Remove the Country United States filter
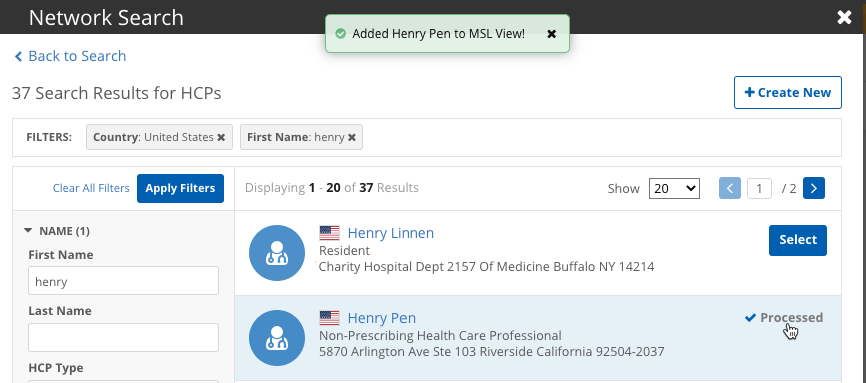Viewport: 866px width, 383px height. click(x=221, y=137)
